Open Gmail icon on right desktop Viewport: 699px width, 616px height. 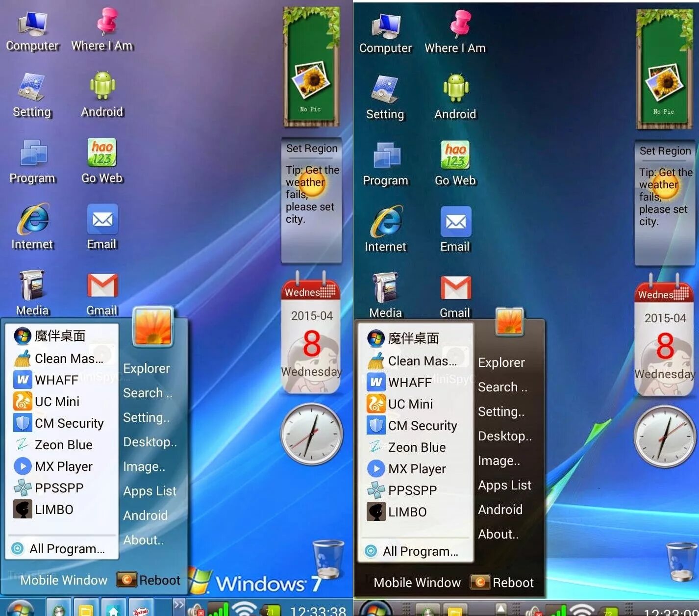point(456,288)
